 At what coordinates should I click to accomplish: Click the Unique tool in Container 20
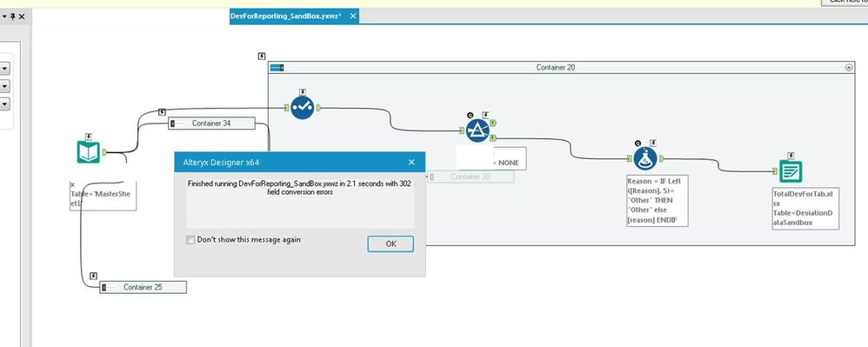477,130
